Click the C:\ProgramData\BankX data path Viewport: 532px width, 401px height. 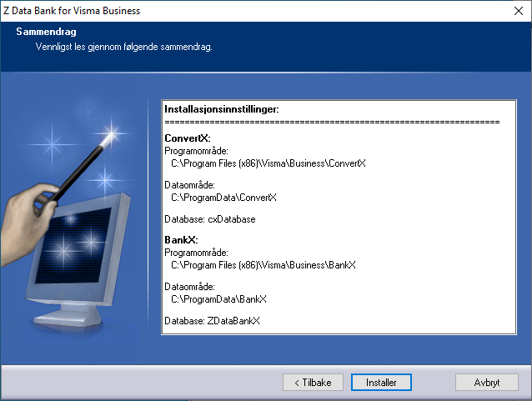[x=218, y=298]
